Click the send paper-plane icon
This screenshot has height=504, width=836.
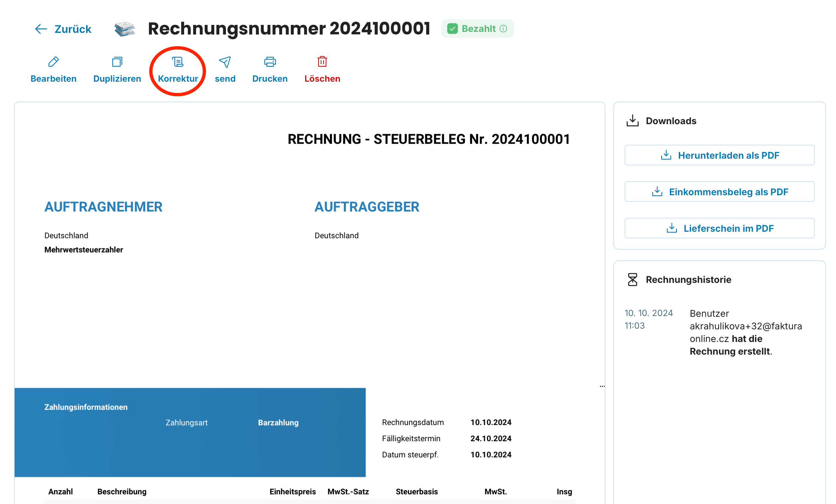(225, 62)
